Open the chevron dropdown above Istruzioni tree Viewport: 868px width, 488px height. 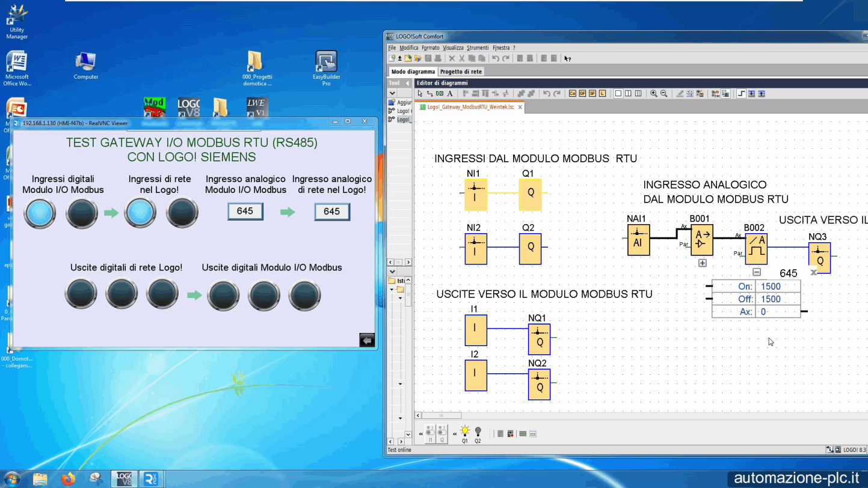click(392, 271)
